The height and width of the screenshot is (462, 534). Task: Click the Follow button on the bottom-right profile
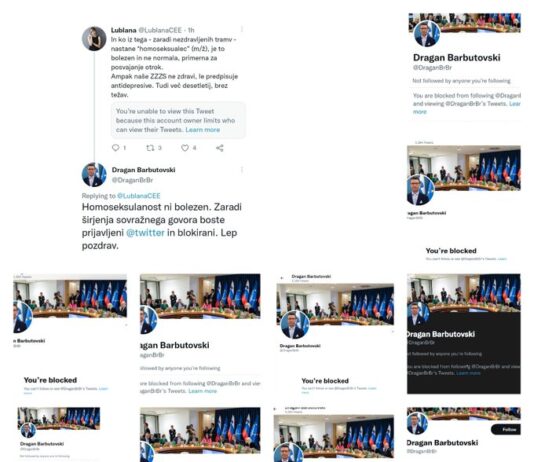coord(505,429)
